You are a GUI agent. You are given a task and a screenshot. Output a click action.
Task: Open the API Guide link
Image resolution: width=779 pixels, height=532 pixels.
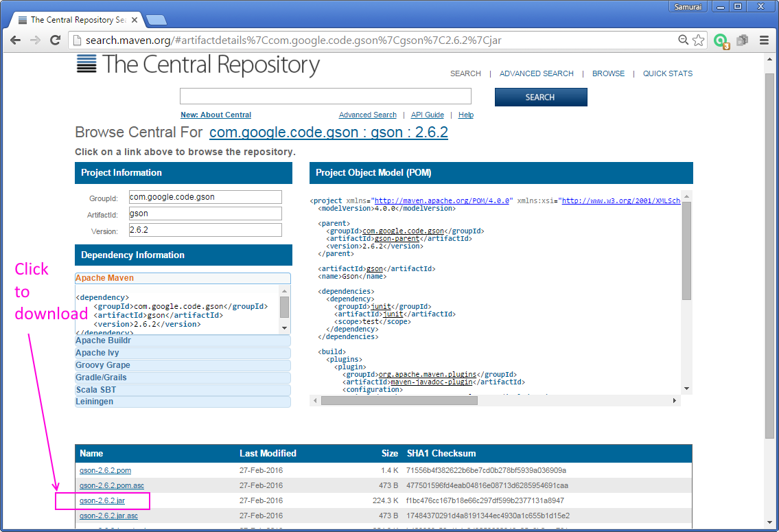[x=428, y=115]
